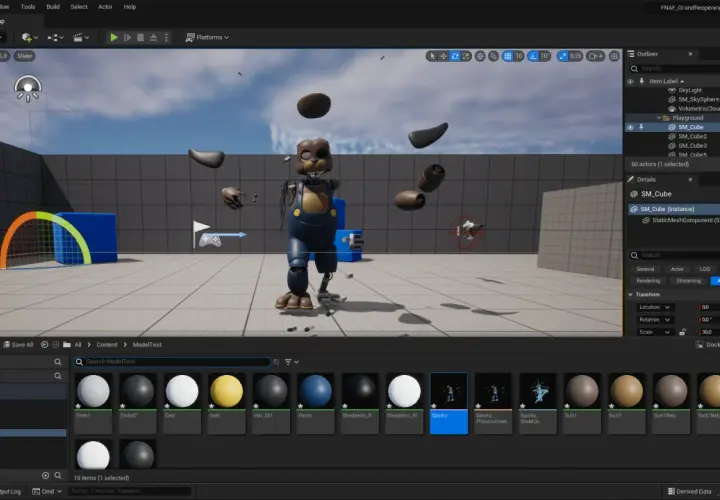The height and width of the screenshot is (500, 720).
Task: Sort Outliner by Item Label column
Action: tap(666, 81)
